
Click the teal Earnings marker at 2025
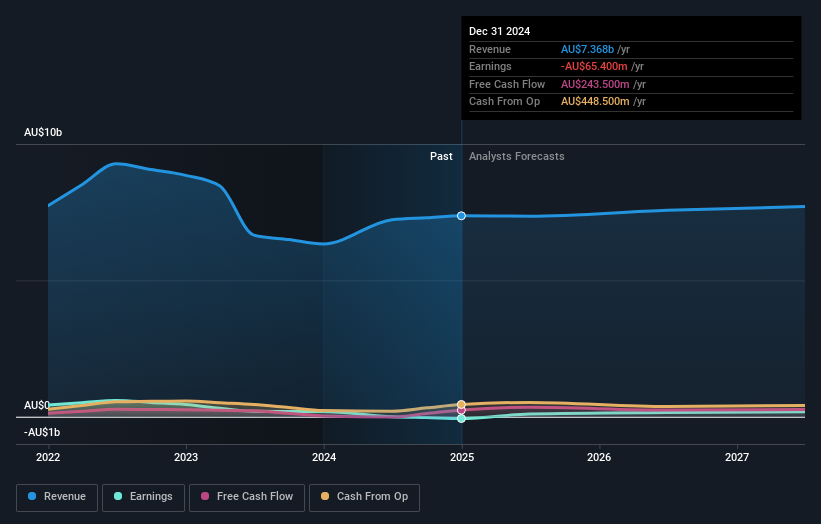[461, 419]
